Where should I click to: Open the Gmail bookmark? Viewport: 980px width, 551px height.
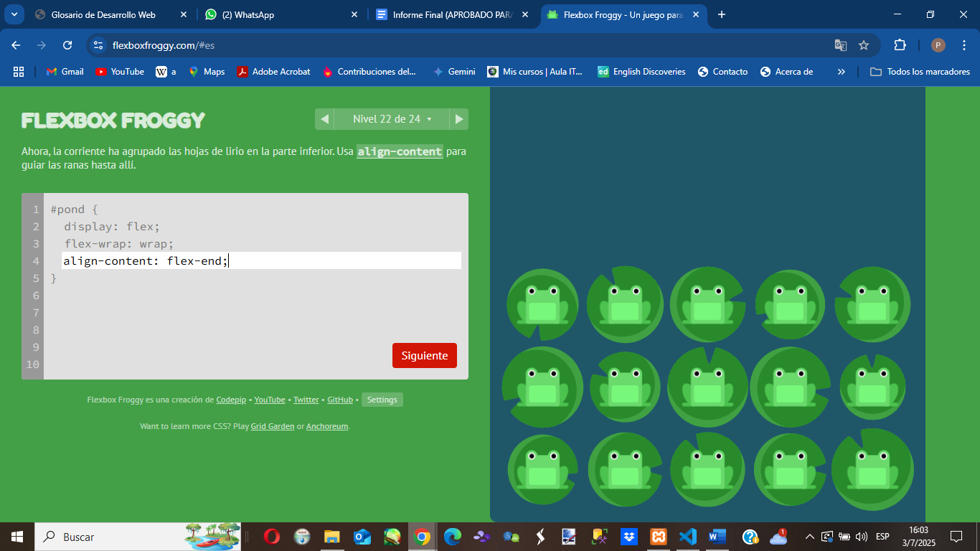pos(65,72)
